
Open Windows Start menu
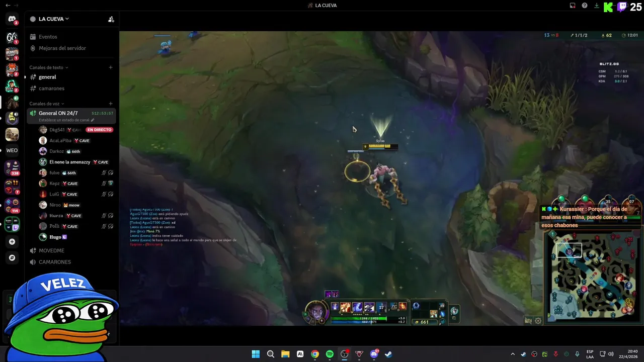click(256, 354)
